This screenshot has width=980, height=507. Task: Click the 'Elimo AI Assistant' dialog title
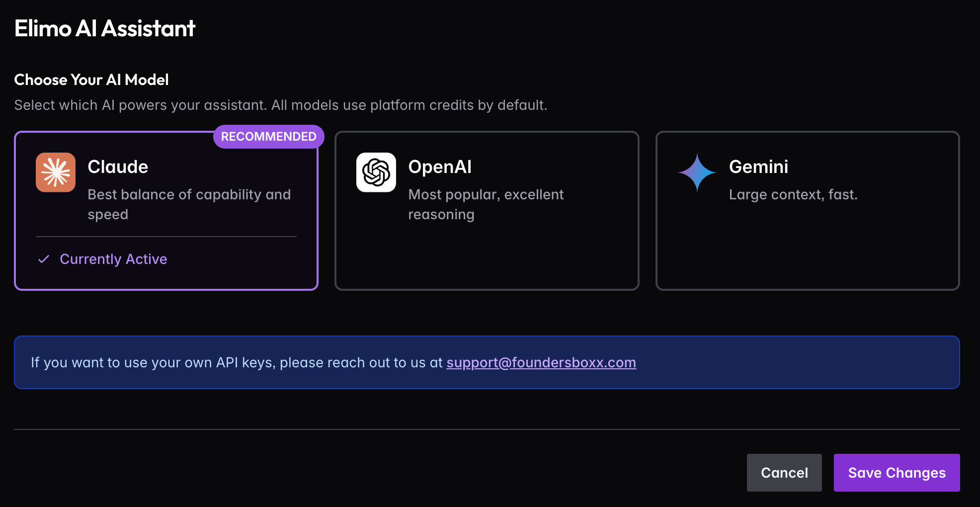105,28
